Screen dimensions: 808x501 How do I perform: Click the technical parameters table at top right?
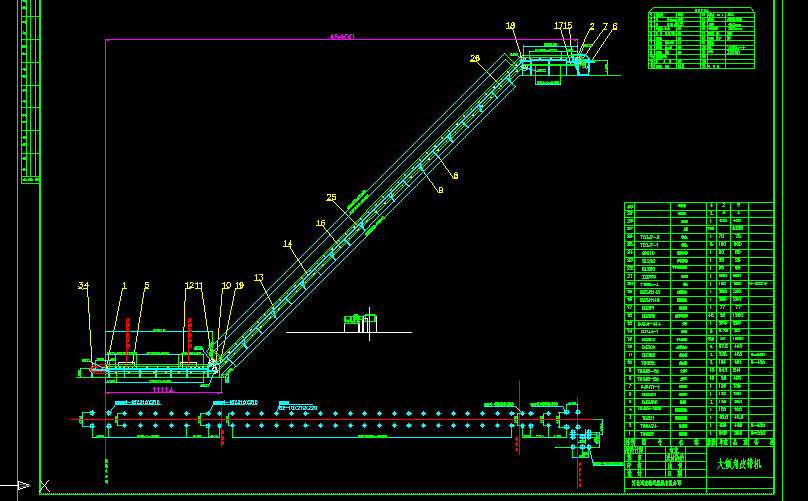701,38
